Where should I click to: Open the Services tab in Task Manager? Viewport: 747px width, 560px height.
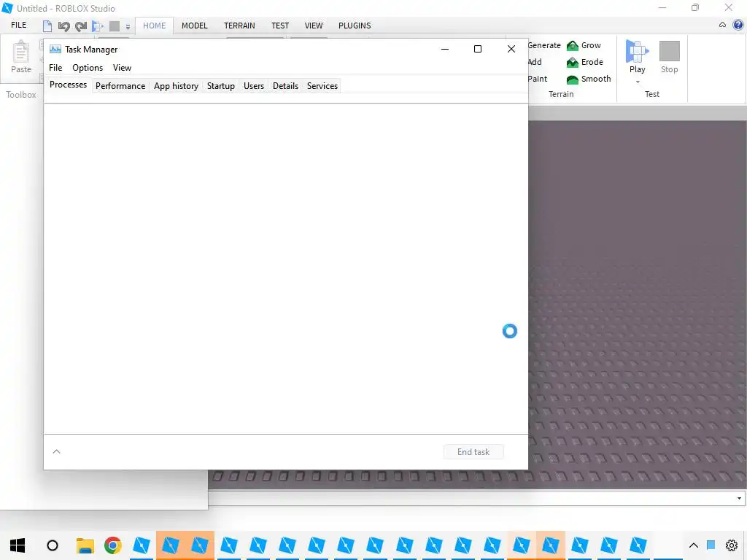click(322, 86)
